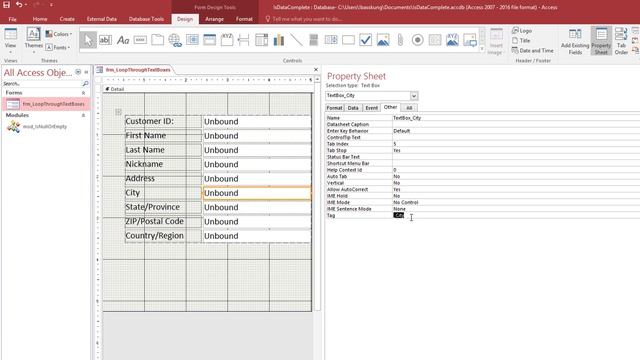Pick the Text Box control

[105, 40]
